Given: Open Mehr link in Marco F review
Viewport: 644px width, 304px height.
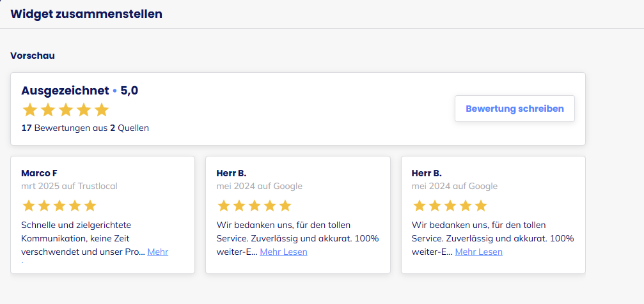Looking at the screenshot, I should point(158,252).
